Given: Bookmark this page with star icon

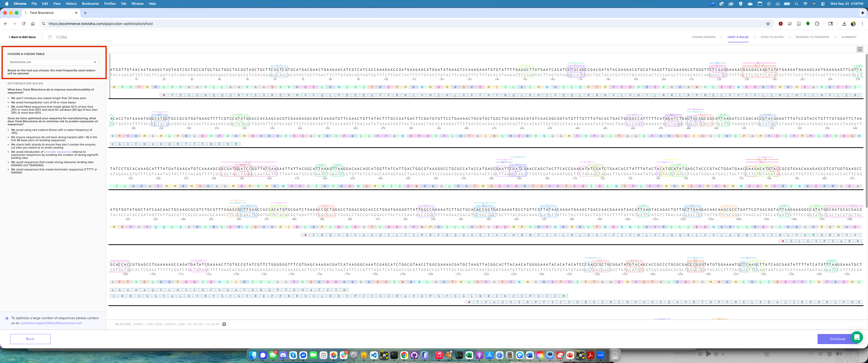Looking at the screenshot, I should tap(768, 24).
